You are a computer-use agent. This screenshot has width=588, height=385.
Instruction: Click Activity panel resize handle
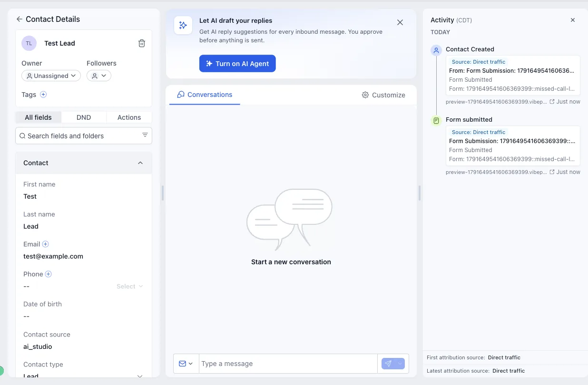point(420,193)
